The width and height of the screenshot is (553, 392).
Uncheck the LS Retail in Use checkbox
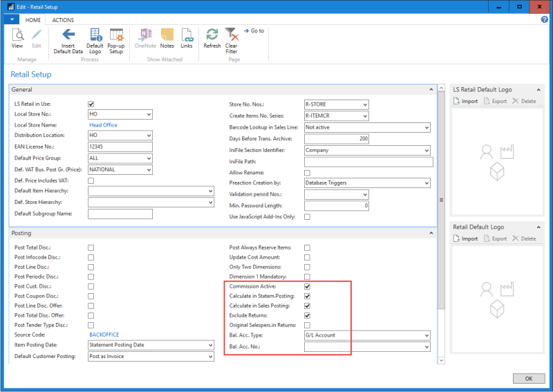(x=91, y=104)
